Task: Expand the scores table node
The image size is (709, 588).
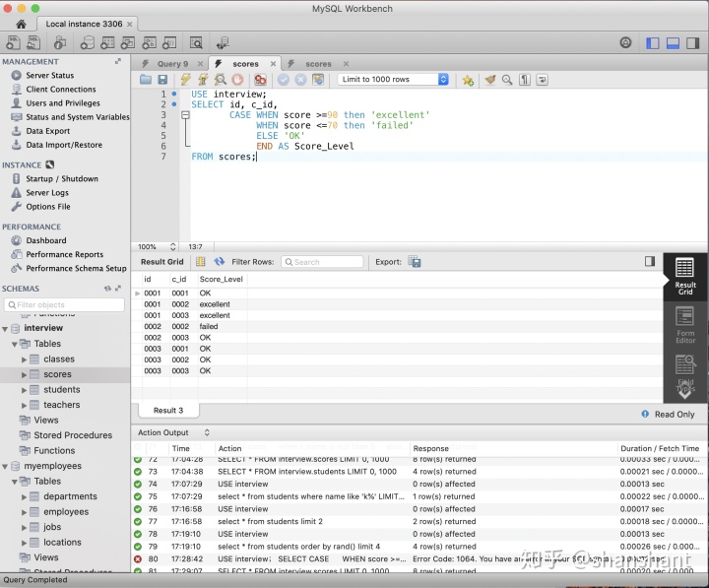Action: click(24, 375)
